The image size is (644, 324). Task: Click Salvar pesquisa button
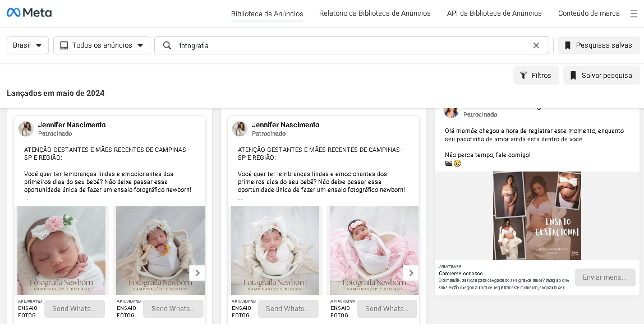click(x=601, y=76)
